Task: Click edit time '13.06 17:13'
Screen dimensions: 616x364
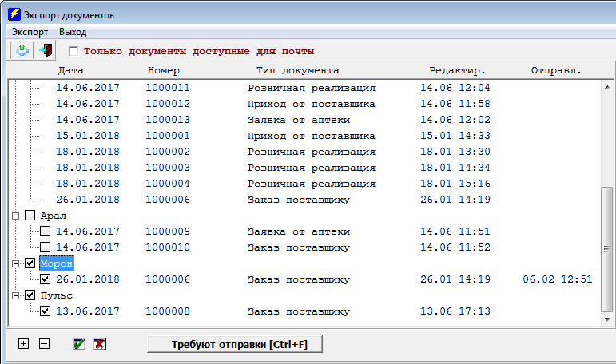Action: (455, 311)
